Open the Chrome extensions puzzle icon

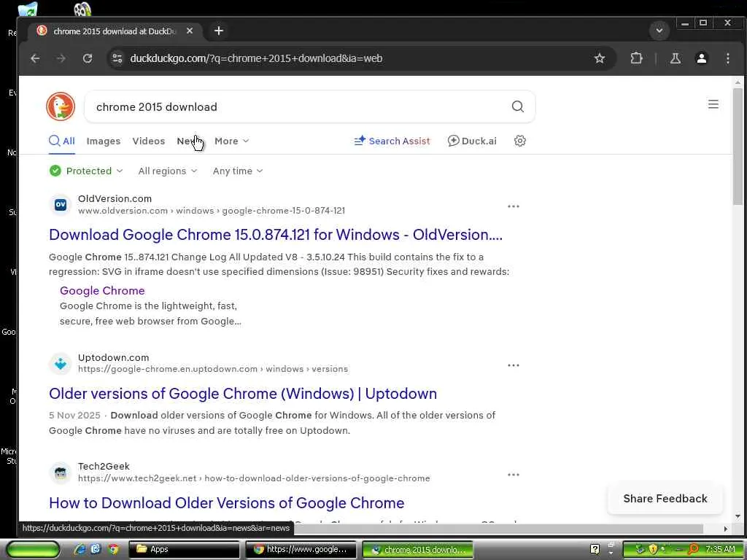[636, 58]
